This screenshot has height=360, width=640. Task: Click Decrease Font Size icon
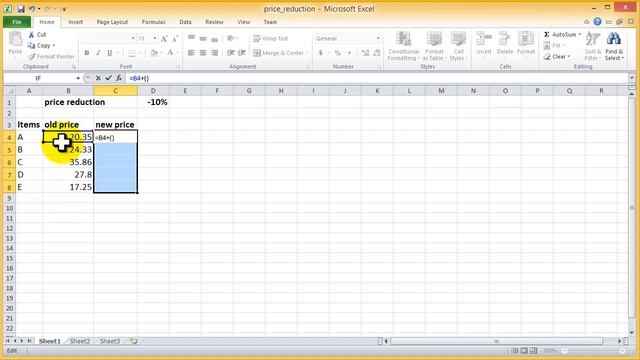tap(175, 39)
